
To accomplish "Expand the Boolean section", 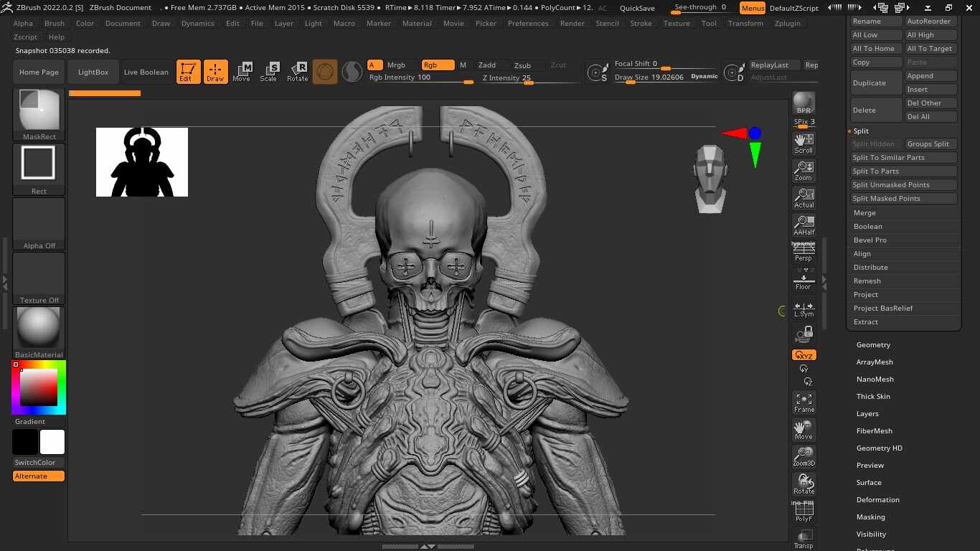I will point(867,227).
